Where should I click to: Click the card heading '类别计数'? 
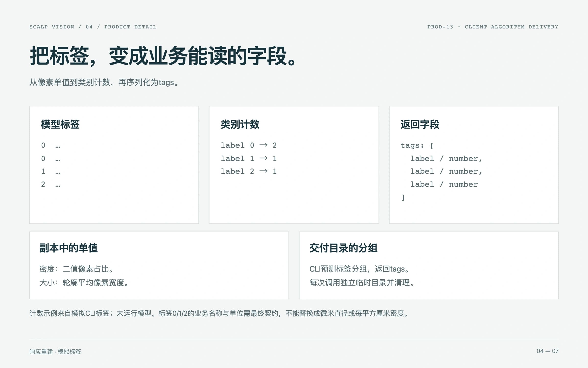pos(240,124)
